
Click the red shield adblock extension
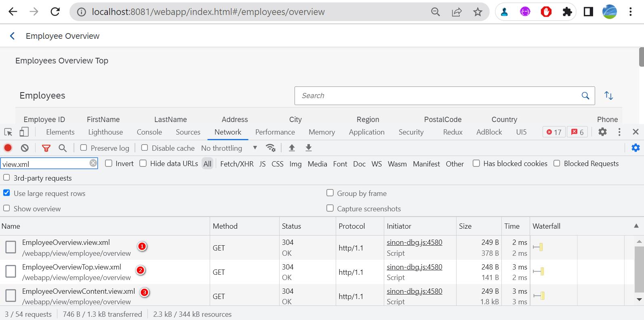click(x=546, y=12)
